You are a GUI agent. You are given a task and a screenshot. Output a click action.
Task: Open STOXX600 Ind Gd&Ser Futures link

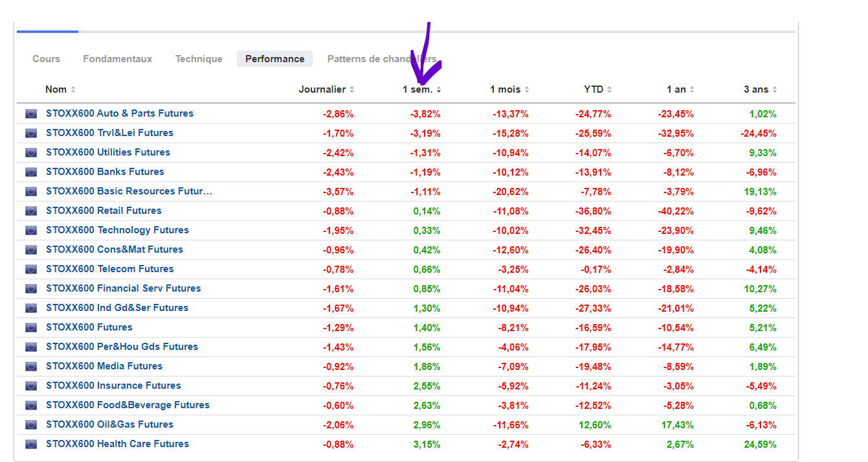tap(117, 308)
